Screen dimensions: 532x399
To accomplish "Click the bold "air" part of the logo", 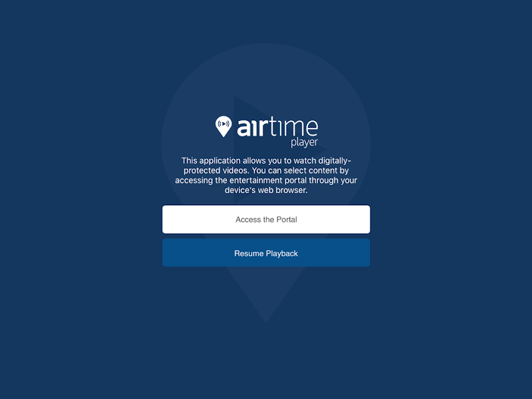I will pyautogui.click(x=250, y=128).
